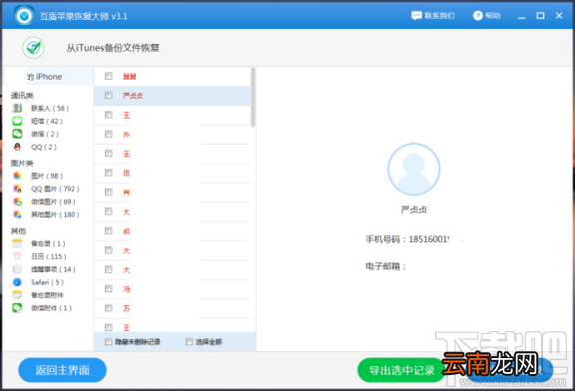Open the 图片 (98) photos icon
The width and height of the screenshot is (575, 392).
(x=17, y=176)
